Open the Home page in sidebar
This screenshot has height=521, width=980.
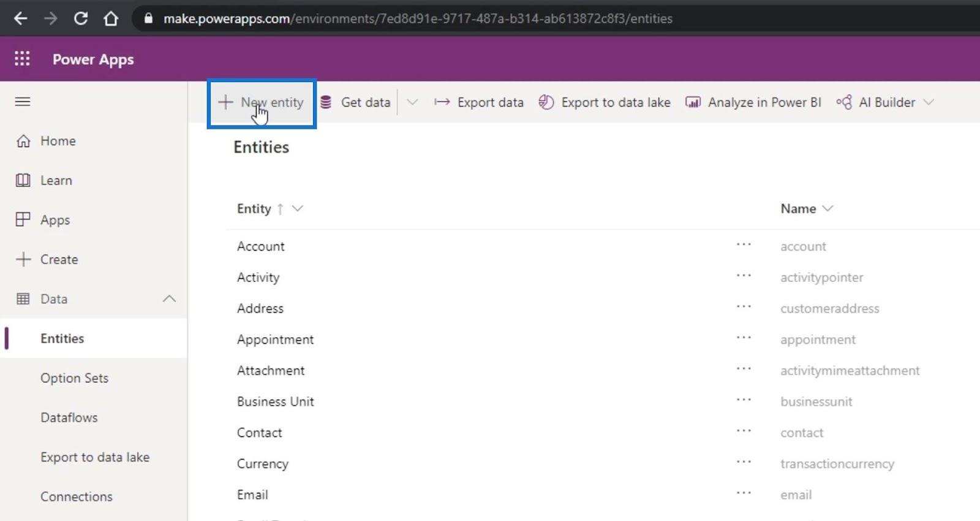click(58, 141)
